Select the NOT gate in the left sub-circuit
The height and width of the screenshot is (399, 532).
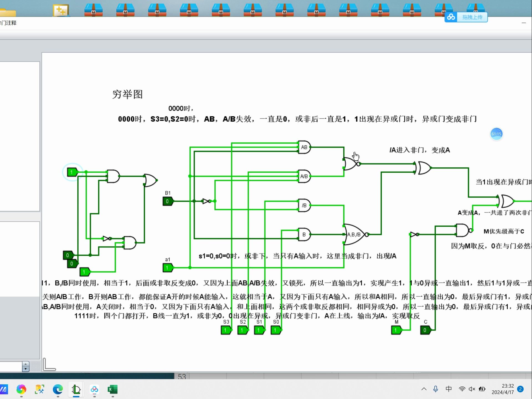pos(107,239)
